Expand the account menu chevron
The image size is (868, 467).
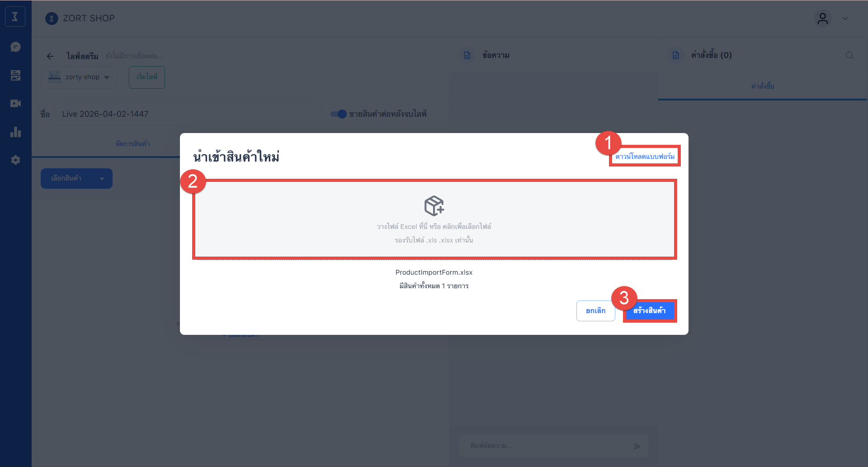845,19
